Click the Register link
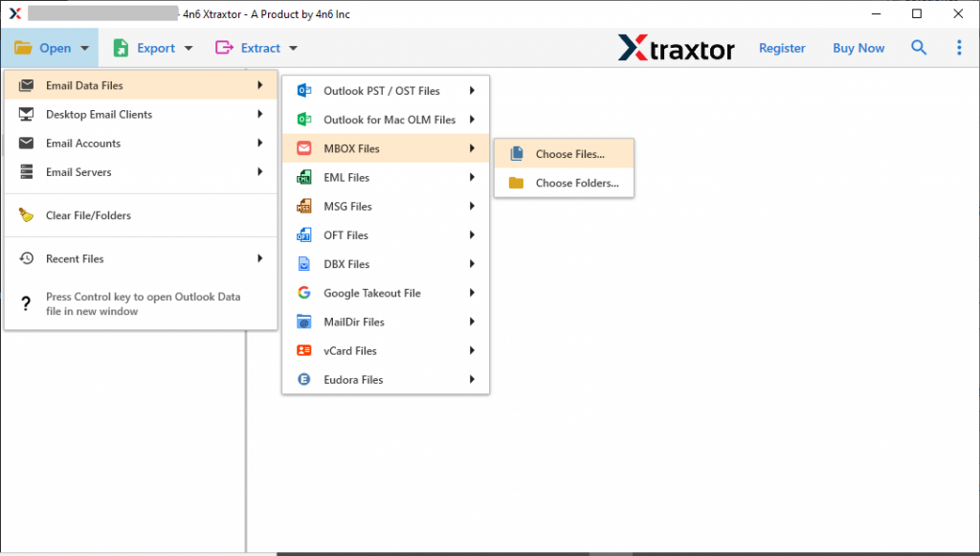The image size is (980, 556). [782, 48]
